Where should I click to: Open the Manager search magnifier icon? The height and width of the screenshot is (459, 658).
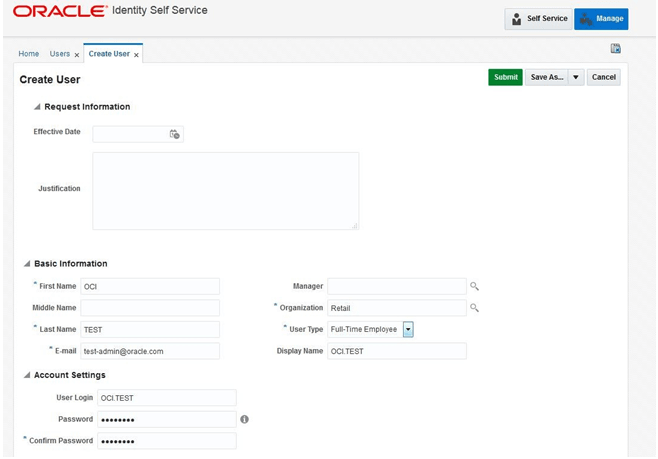point(474,286)
